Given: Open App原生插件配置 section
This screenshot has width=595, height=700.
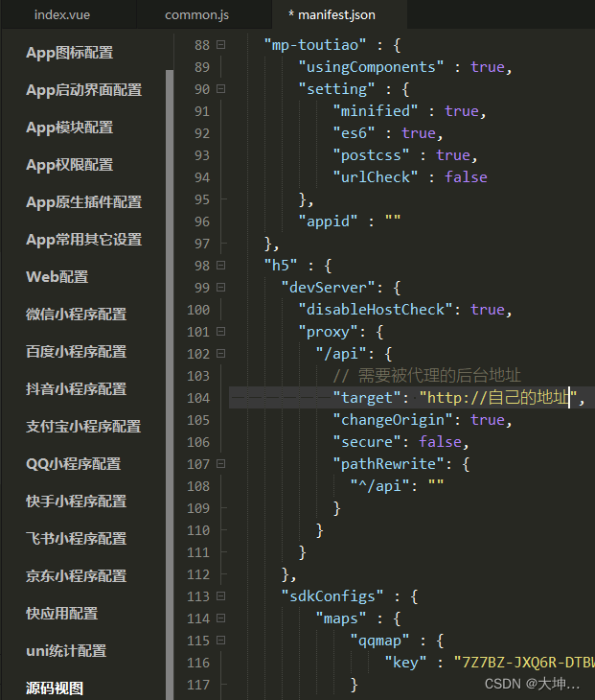Looking at the screenshot, I should point(84,202).
